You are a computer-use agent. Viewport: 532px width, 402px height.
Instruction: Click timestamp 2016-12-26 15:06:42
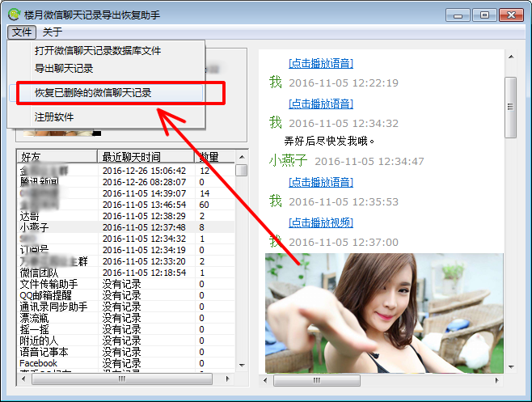coord(144,171)
